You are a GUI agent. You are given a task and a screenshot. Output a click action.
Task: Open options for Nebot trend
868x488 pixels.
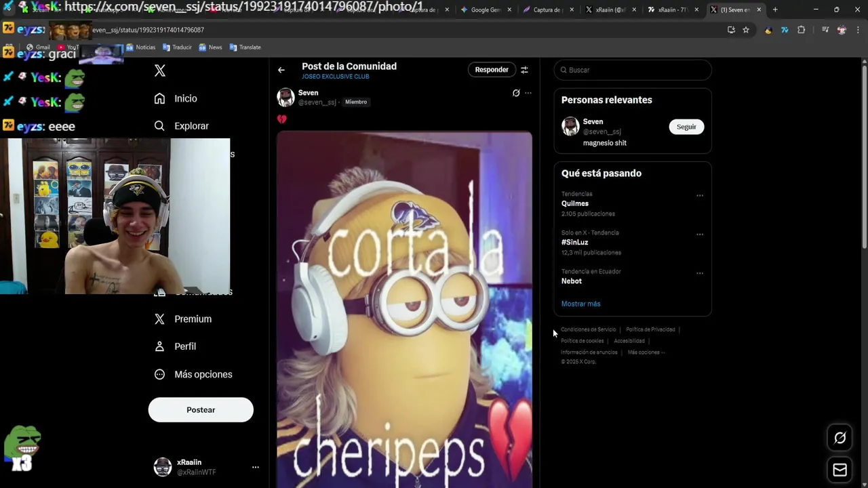(x=699, y=273)
